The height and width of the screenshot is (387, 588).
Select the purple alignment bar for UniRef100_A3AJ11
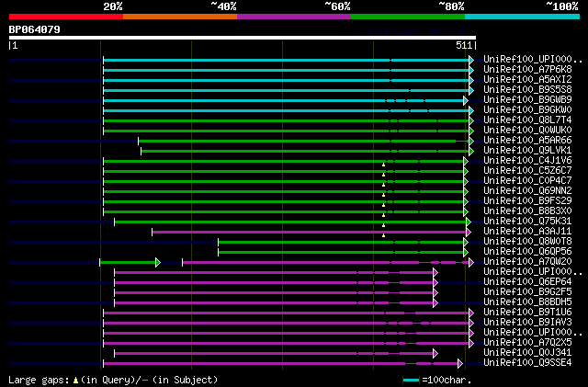(x=311, y=233)
